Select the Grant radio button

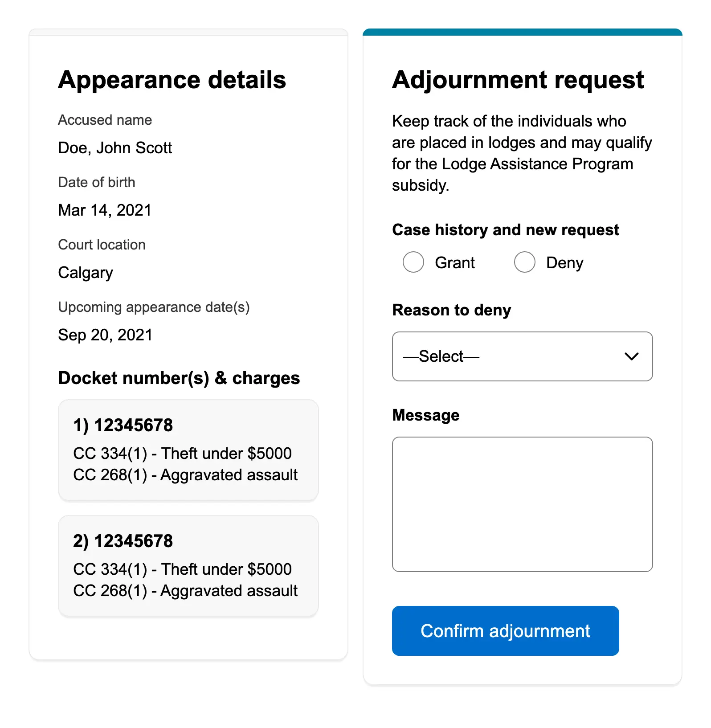pyautogui.click(x=413, y=262)
